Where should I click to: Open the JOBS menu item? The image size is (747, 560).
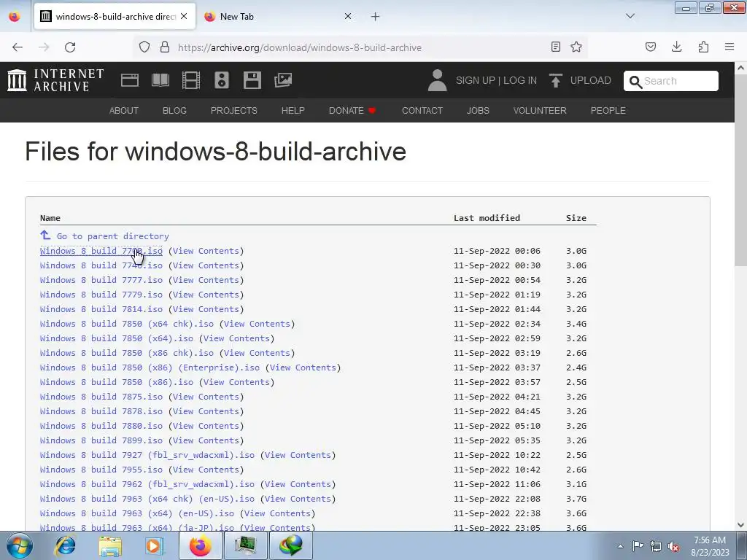point(478,111)
